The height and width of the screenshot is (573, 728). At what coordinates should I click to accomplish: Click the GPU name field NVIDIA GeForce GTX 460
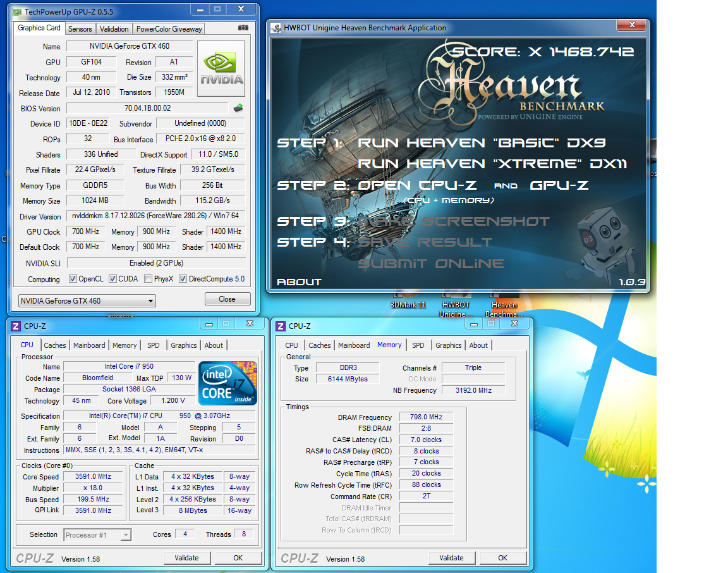[x=130, y=46]
